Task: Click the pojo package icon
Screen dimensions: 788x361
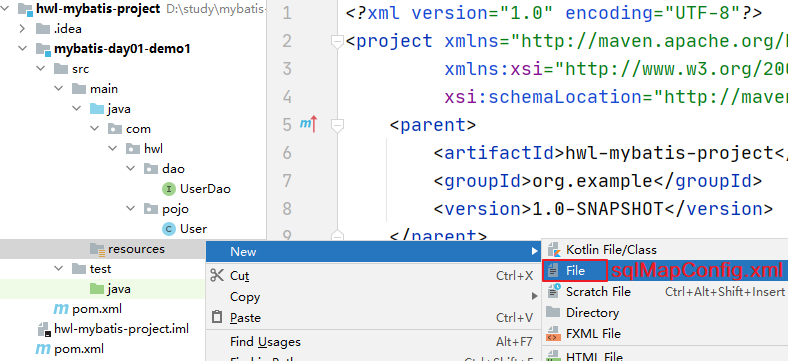Action: coord(151,209)
